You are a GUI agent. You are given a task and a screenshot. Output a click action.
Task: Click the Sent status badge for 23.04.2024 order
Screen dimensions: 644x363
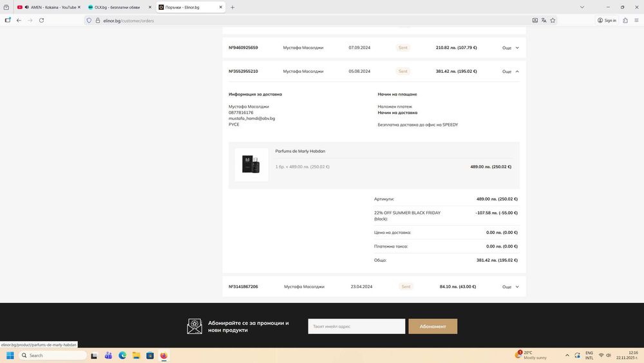point(406,287)
